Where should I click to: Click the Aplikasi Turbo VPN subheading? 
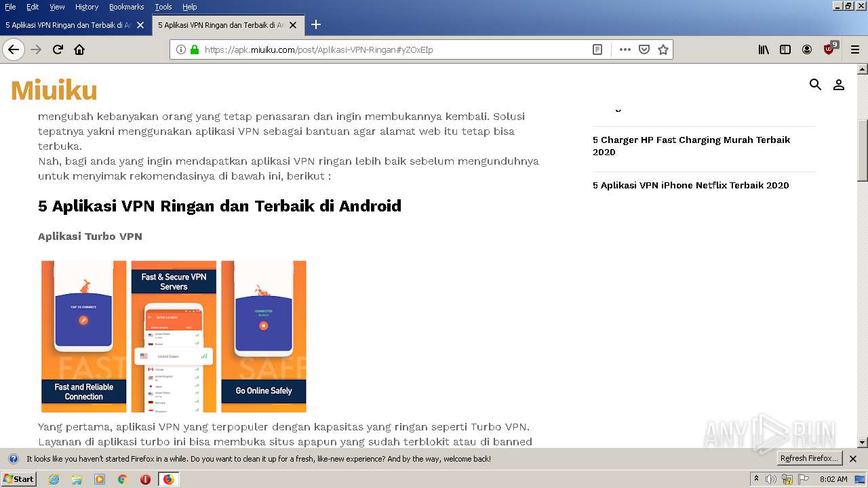pyautogui.click(x=90, y=237)
